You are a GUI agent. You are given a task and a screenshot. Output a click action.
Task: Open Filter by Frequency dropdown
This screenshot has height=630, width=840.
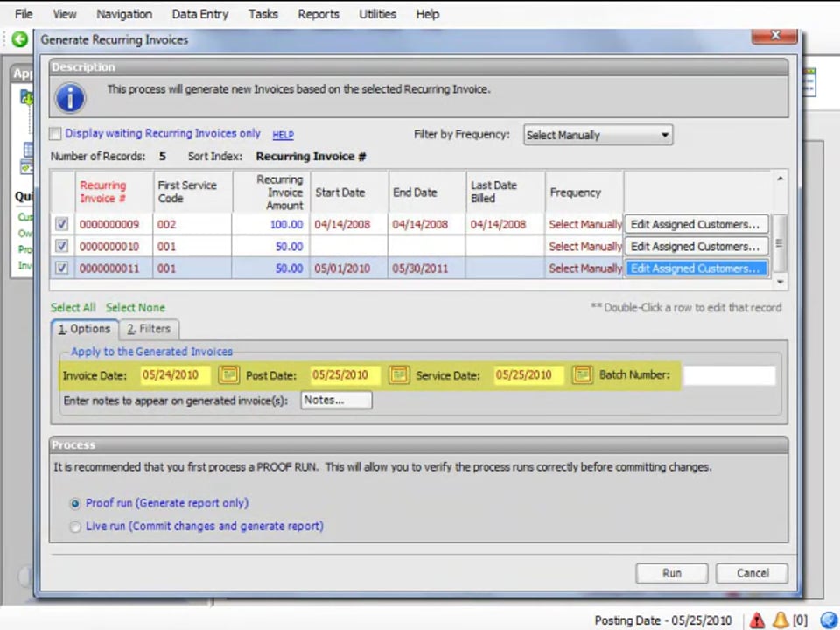[598, 135]
